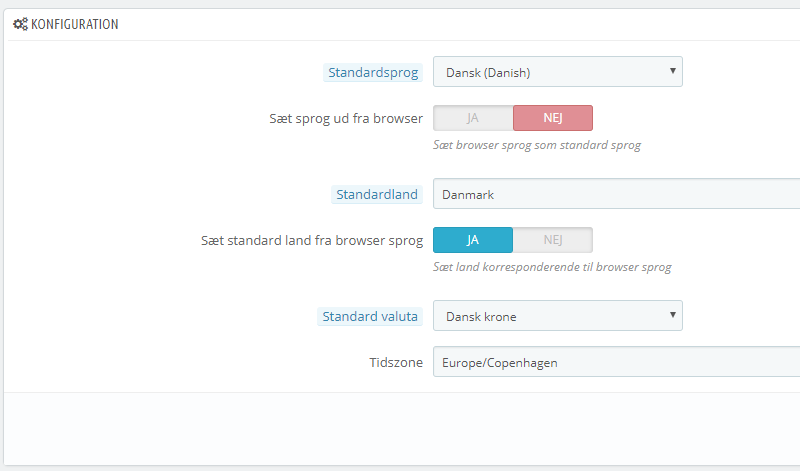Click the Dansk krone dropdown arrow
Screen dimensions: 800x471
tap(673, 316)
